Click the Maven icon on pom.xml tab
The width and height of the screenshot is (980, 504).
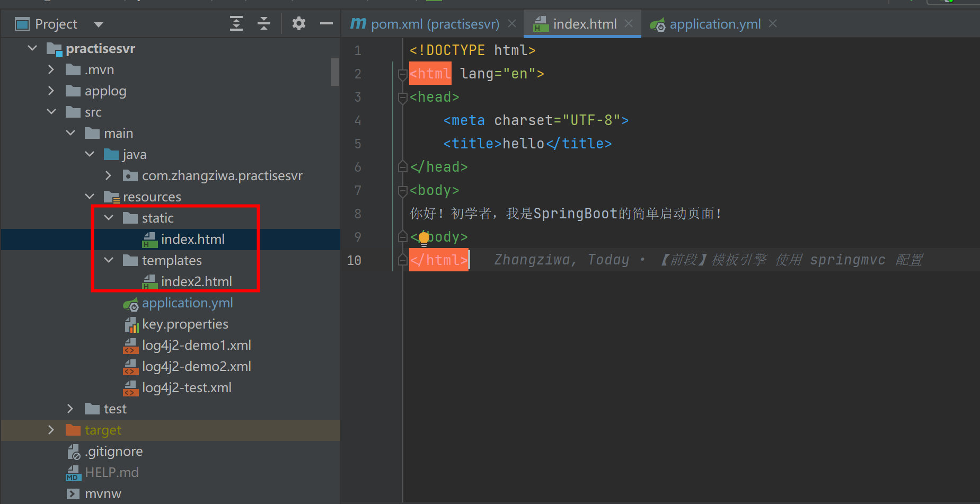coord(358,23)
